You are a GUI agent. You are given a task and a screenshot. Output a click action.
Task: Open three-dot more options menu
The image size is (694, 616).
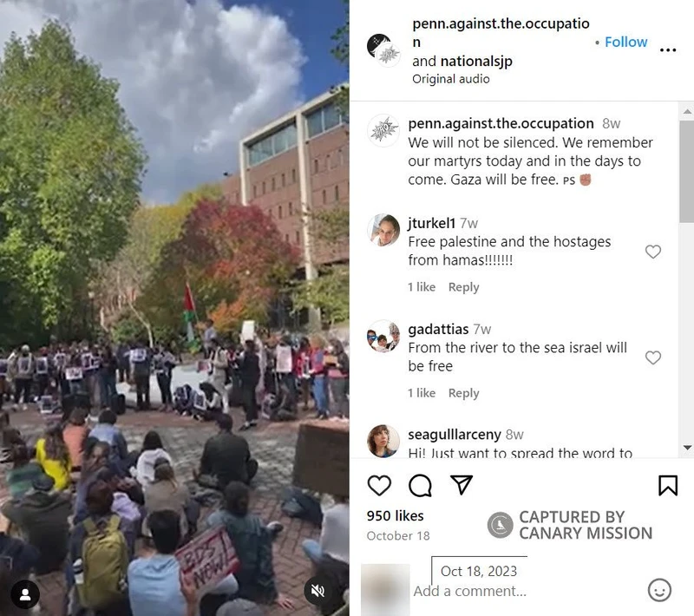click(x=667, y=50)
